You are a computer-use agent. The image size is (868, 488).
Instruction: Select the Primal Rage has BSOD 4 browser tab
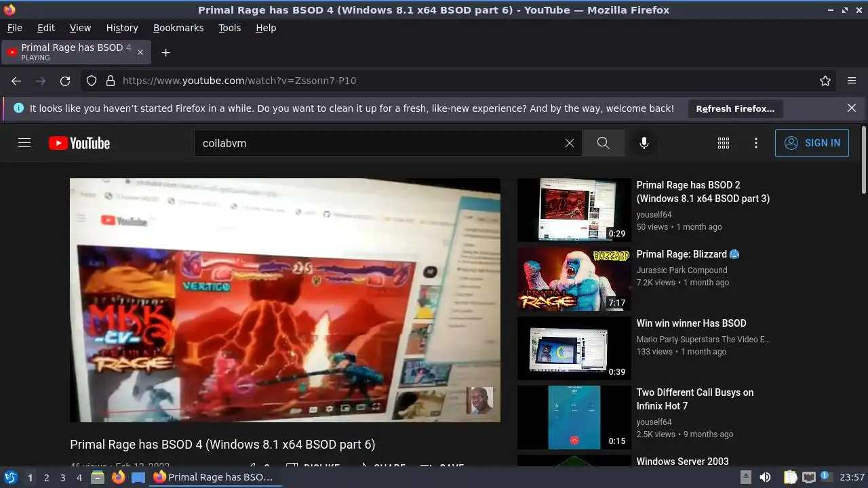pos(76,52)
